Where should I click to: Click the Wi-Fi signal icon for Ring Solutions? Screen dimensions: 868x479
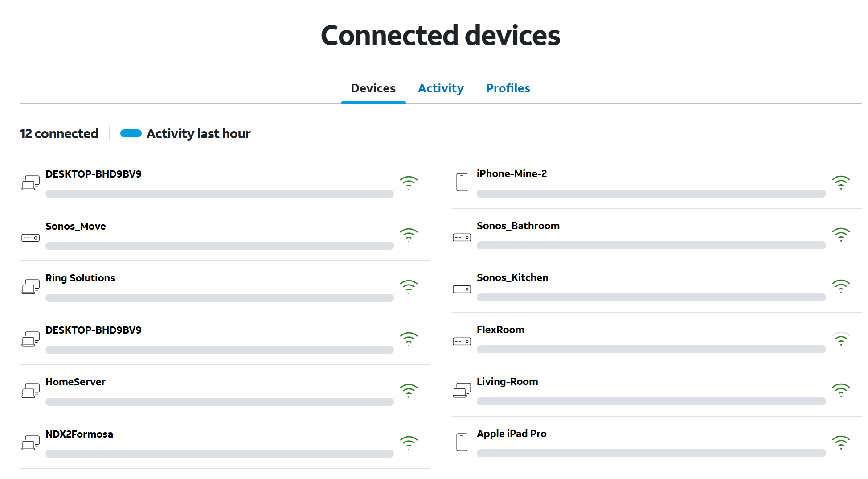pos(409,287)
